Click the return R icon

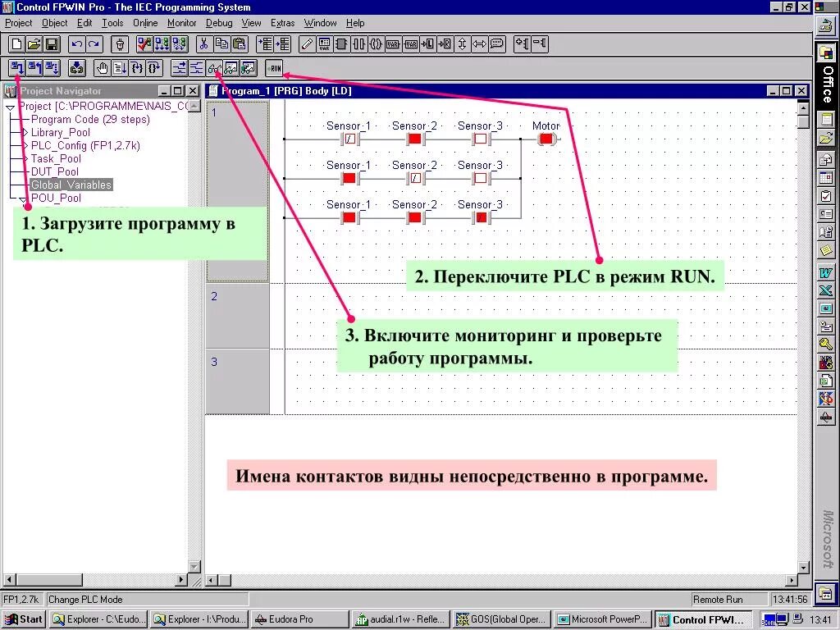click(445, 44)
